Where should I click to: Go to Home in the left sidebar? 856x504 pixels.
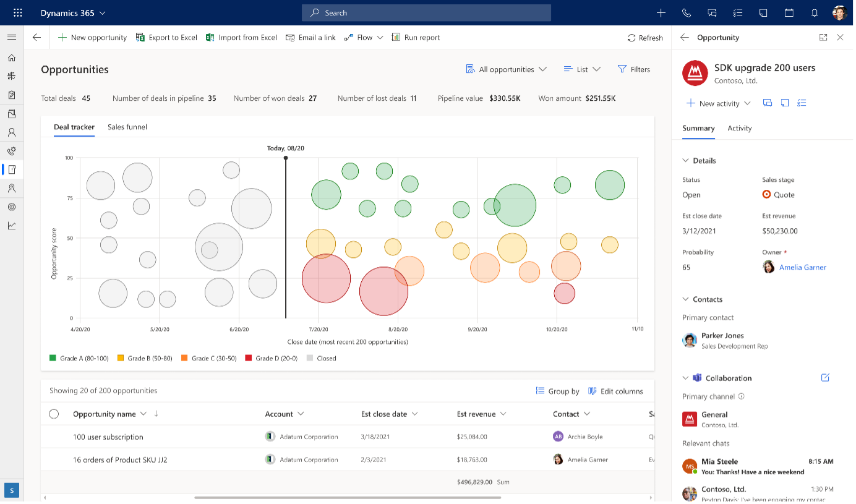pos(12,58)
